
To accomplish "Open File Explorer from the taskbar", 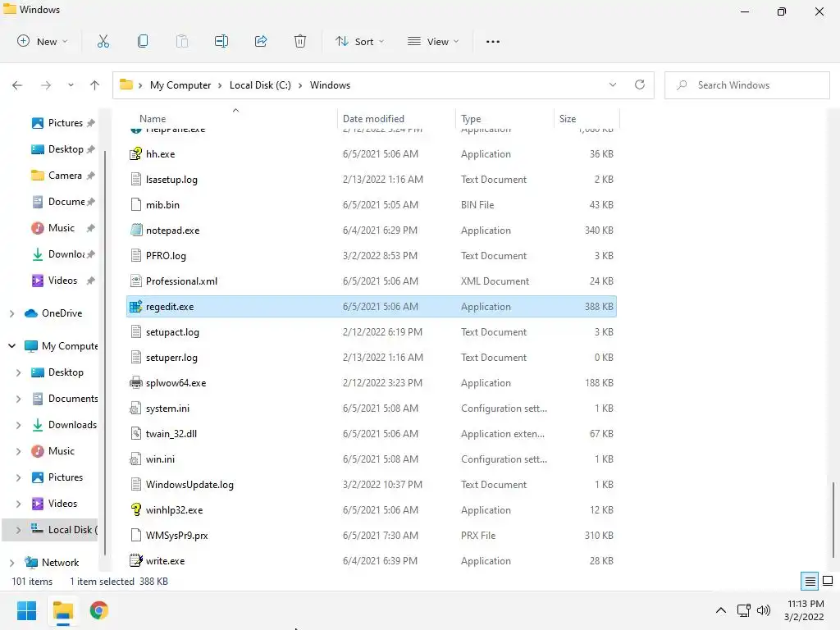I will point(62,610).
